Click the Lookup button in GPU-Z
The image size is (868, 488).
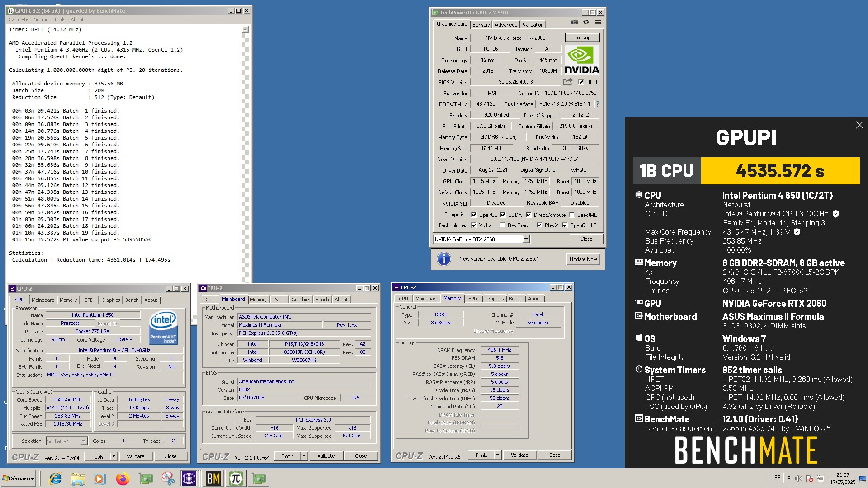tap(582, 38)
